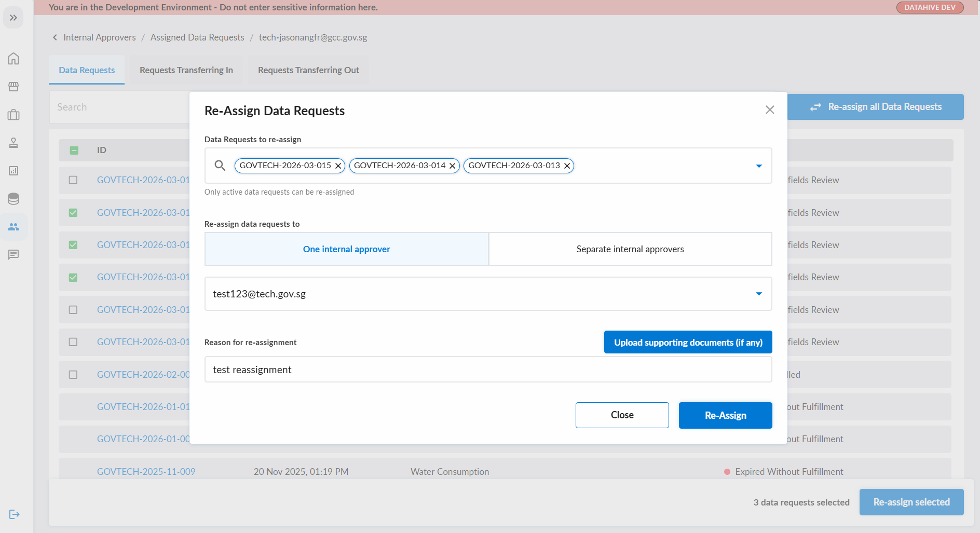This screenshot has width=980, height=533.
Task: Open request GOVTECH-2025-11-009 link
Action: 146,472
